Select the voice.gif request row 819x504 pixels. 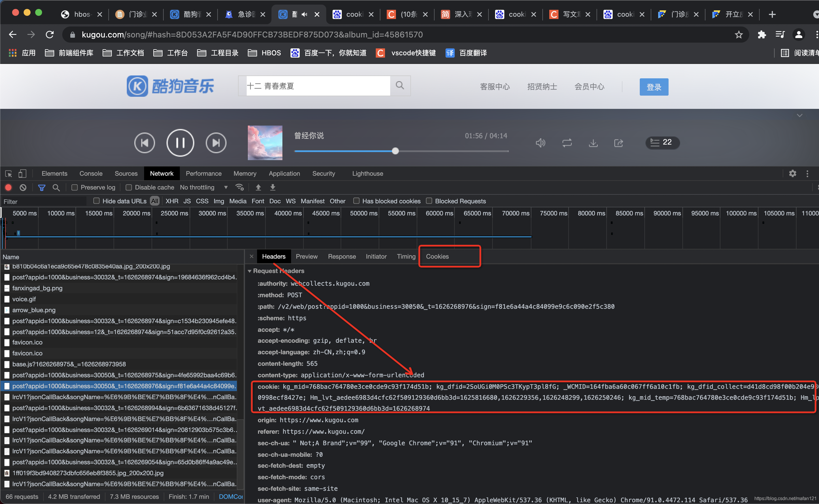pos(119,299)
